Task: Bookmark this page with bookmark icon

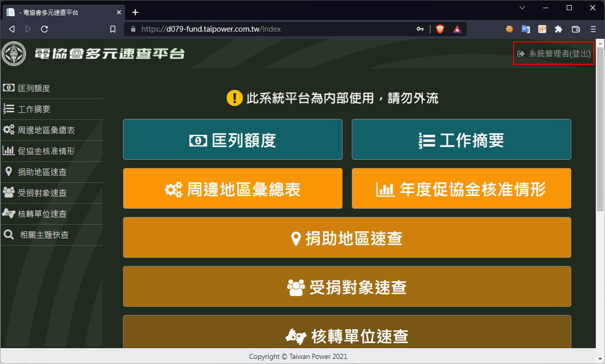Action: tap(113, 29)
